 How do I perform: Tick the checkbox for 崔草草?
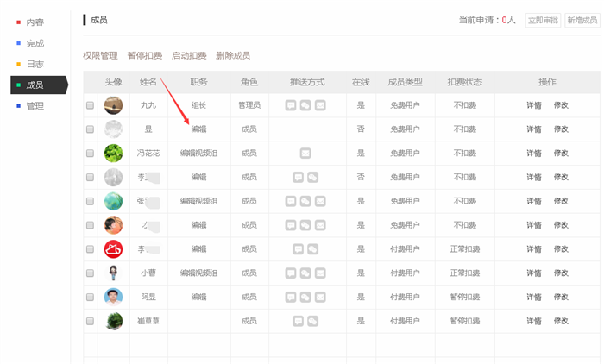(x=90, y=321)
